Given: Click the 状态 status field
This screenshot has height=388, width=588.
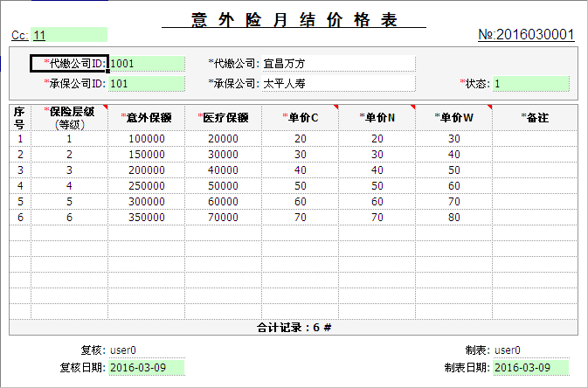Looking at the screenshot, I should (530, 84).
